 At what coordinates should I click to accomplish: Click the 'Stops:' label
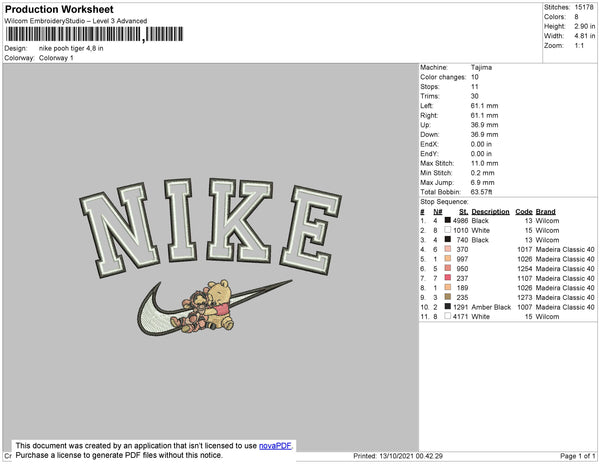(x=429, y=86)
